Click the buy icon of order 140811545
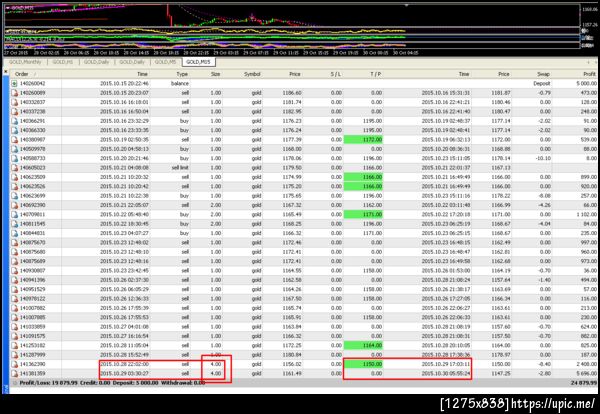600x414 pixels. [15, 224]
